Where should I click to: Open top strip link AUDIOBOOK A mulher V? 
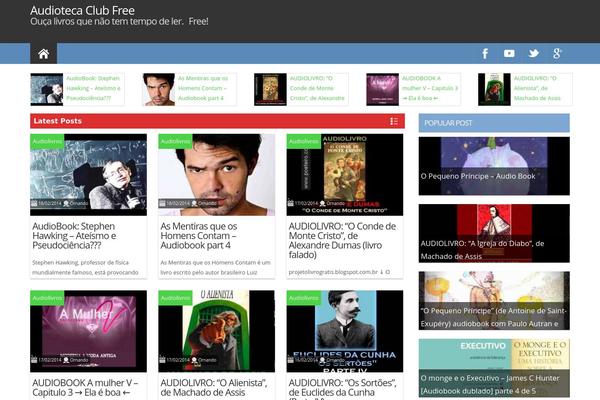point(430,88)
